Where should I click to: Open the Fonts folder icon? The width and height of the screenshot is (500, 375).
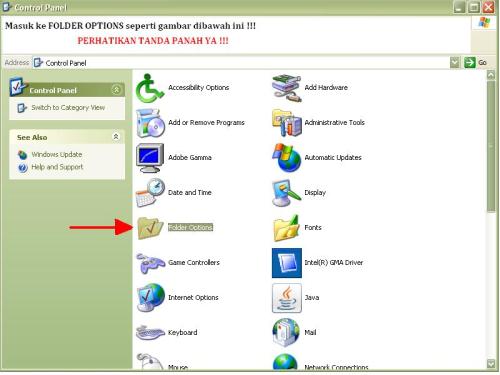287,228
